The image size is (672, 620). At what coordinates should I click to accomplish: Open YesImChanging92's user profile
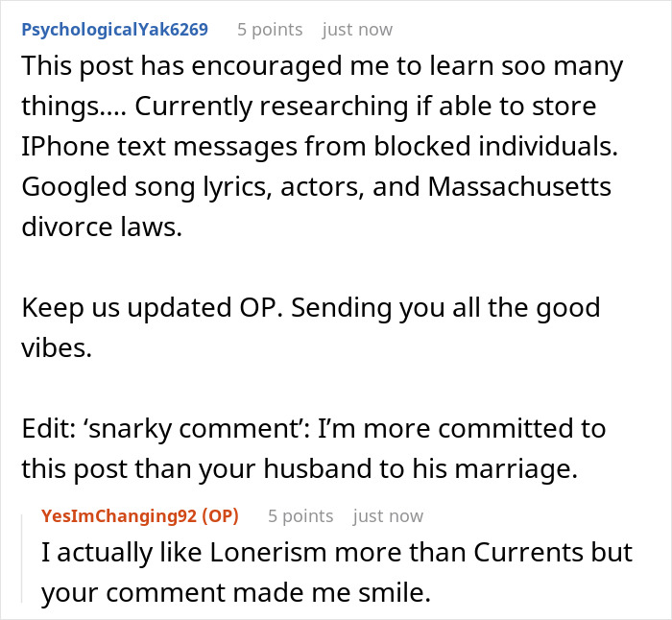119,516
